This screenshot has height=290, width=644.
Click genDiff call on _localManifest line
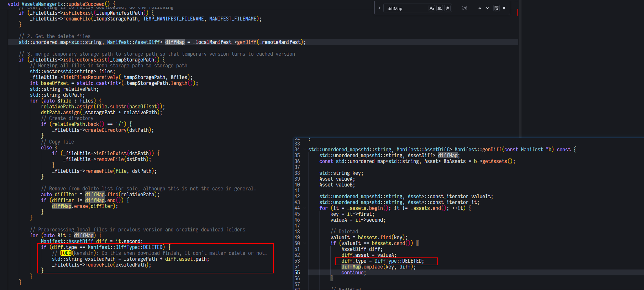[x=247, y=42]
